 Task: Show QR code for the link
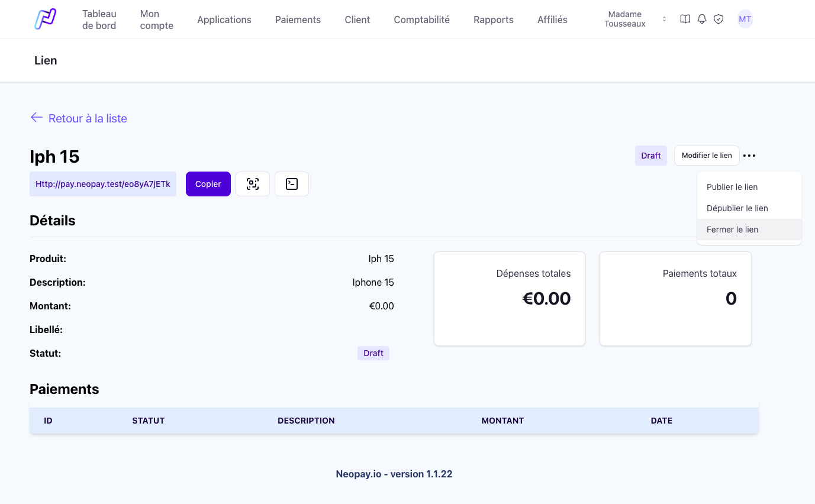click(x=253, y=184)
